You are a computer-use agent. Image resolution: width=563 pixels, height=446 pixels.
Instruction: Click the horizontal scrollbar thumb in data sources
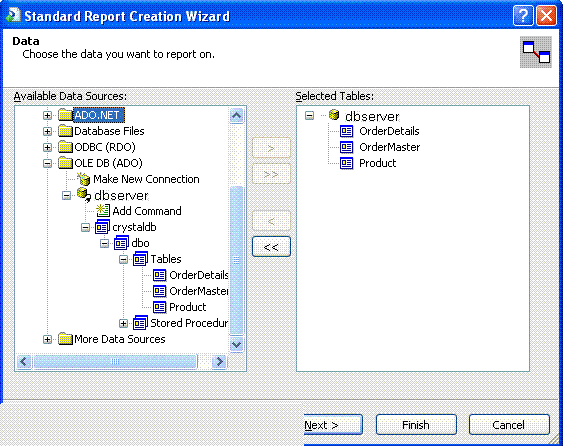[x=115, y=361]
